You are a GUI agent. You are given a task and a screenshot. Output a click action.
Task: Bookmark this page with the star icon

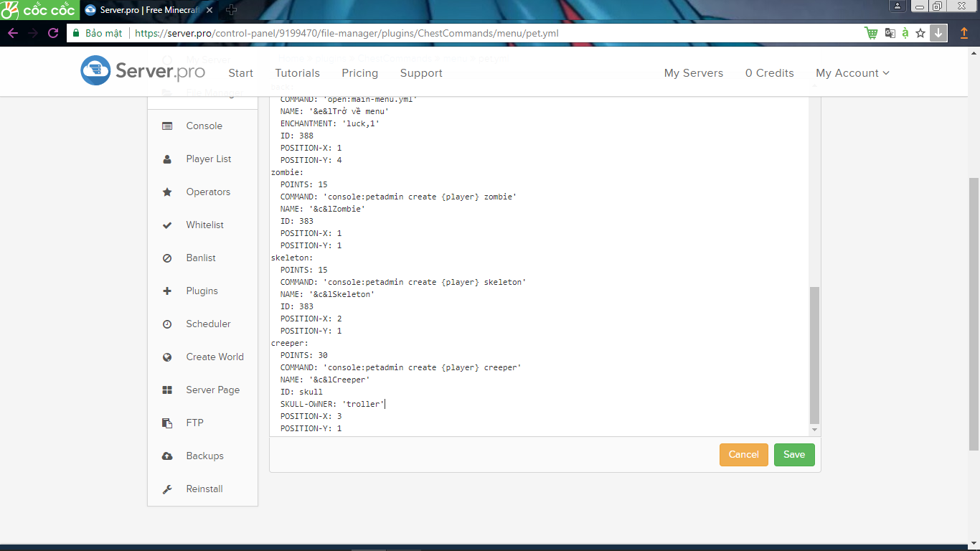(920, 33)
